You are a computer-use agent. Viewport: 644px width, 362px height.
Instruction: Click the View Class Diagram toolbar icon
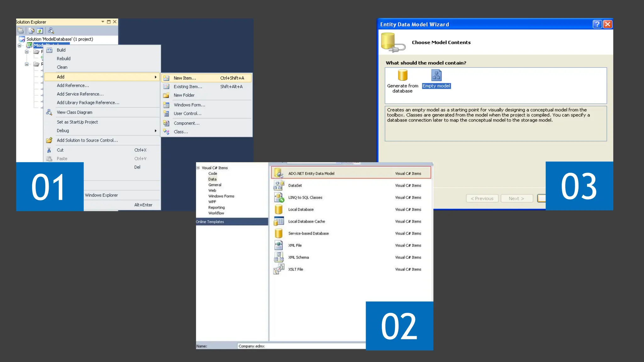tap(51, 31)
